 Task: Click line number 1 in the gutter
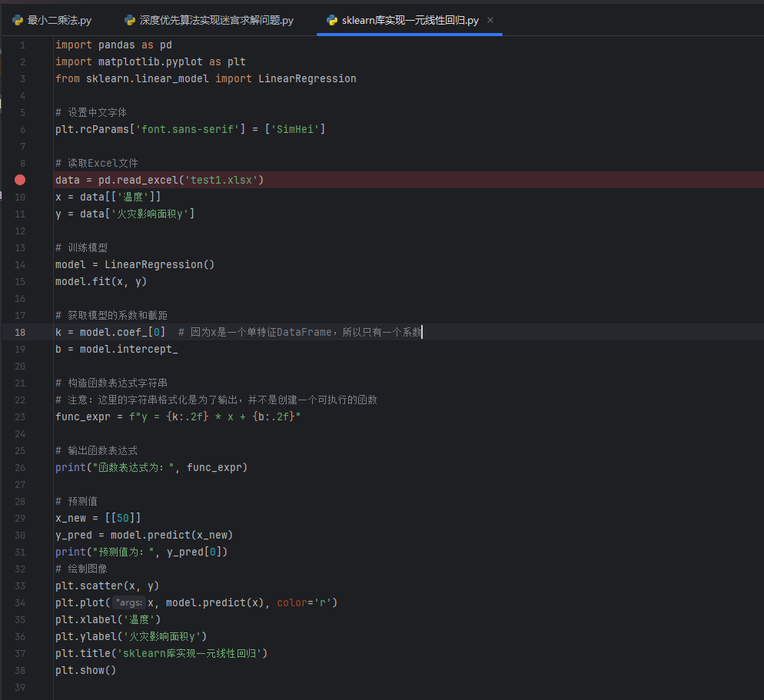point(22,45)
